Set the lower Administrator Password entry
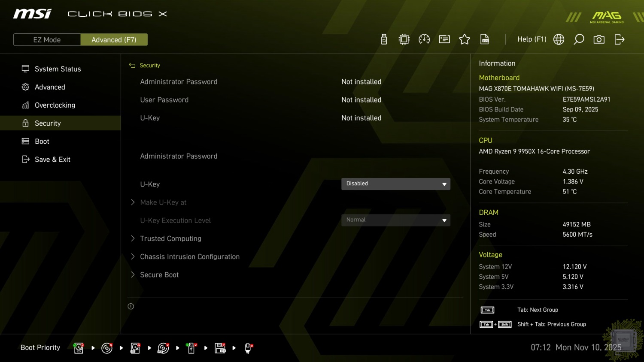This screenshot has width=644, height=362. pyautogui.click(x=179, y=156)
